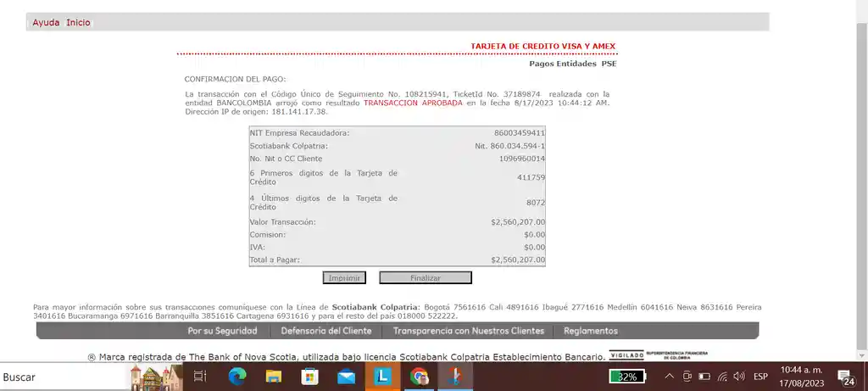Screen dimensions: 868x391
Task: Select IVA value $0.00
Action: pos(535,248)
